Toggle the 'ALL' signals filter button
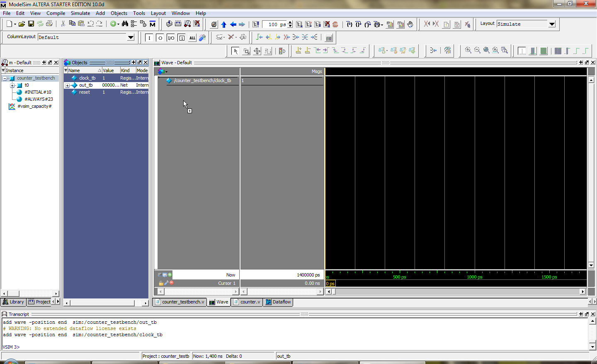Screen dimensions: 597x364 pyautogui.click(x=192, y=38)
